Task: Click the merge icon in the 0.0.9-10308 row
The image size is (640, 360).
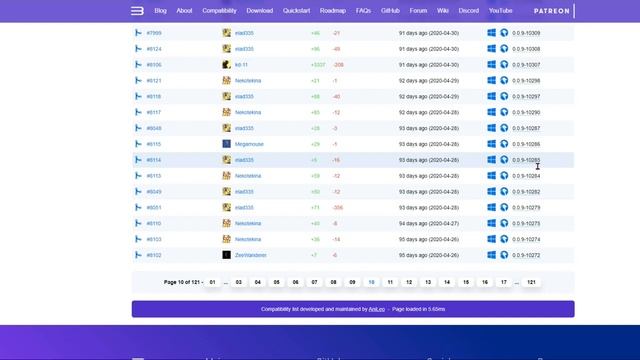Action: [x=138, y=49]
